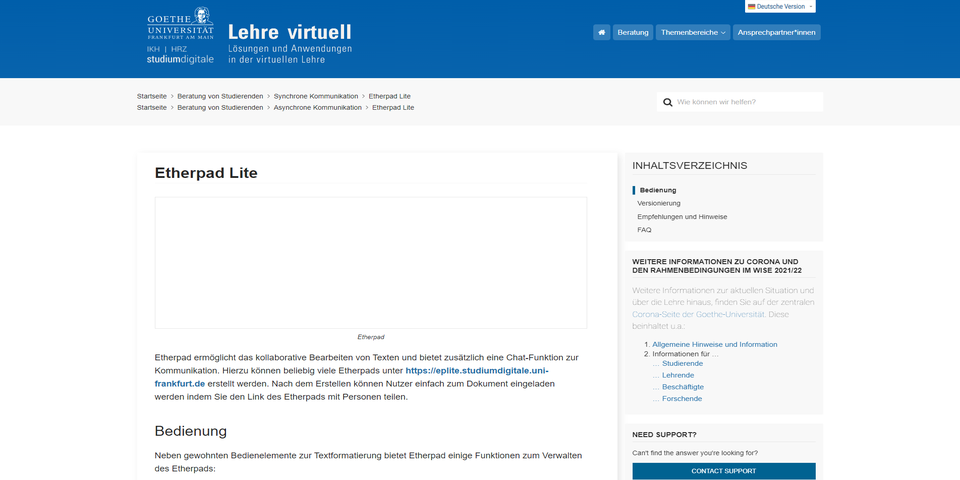Screen dimensions: 960x480
Task: Jump to FAQ in table of contents
Action: (644, 230)
